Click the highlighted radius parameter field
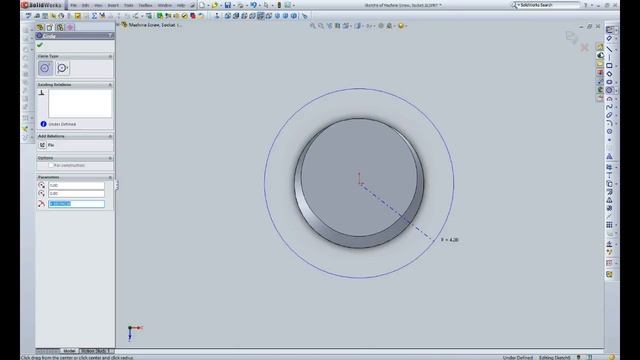This screenshot has height=360, width=640. tap(76, 204)
